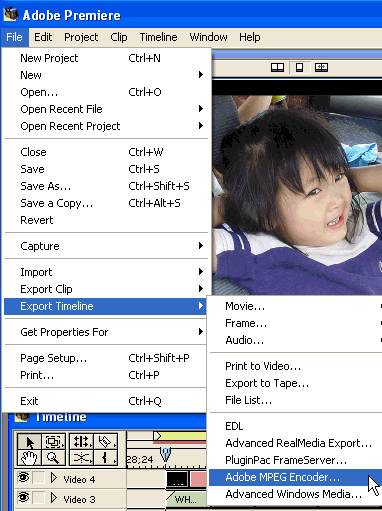Open the Timeline menu

pos(158,37)
